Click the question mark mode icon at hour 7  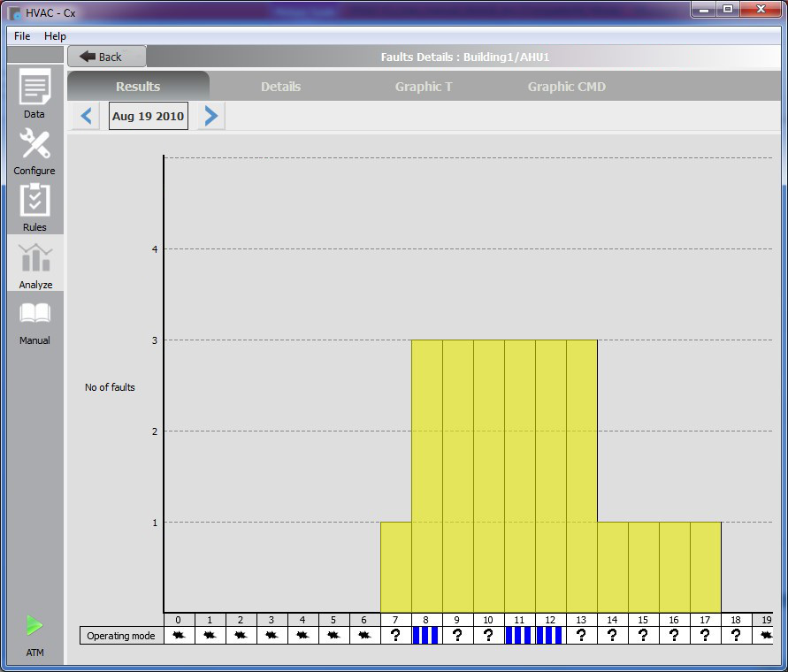(x=395, y=635)
